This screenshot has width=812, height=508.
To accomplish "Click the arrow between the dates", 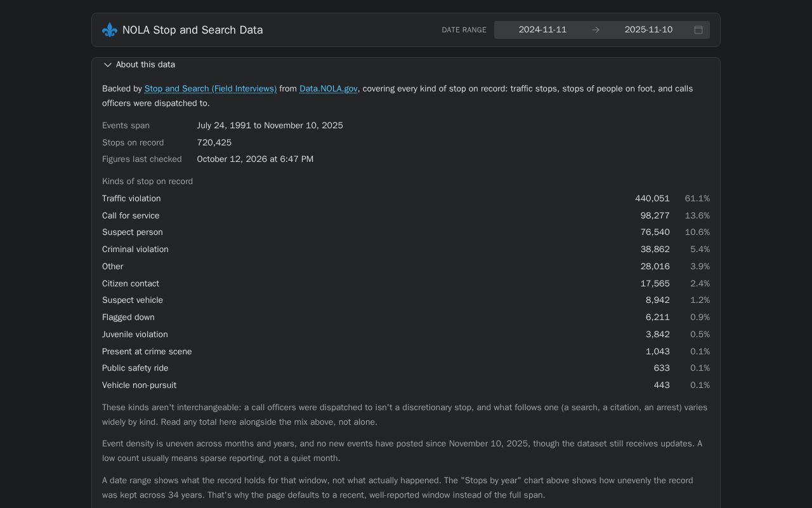I will [596, 30].
